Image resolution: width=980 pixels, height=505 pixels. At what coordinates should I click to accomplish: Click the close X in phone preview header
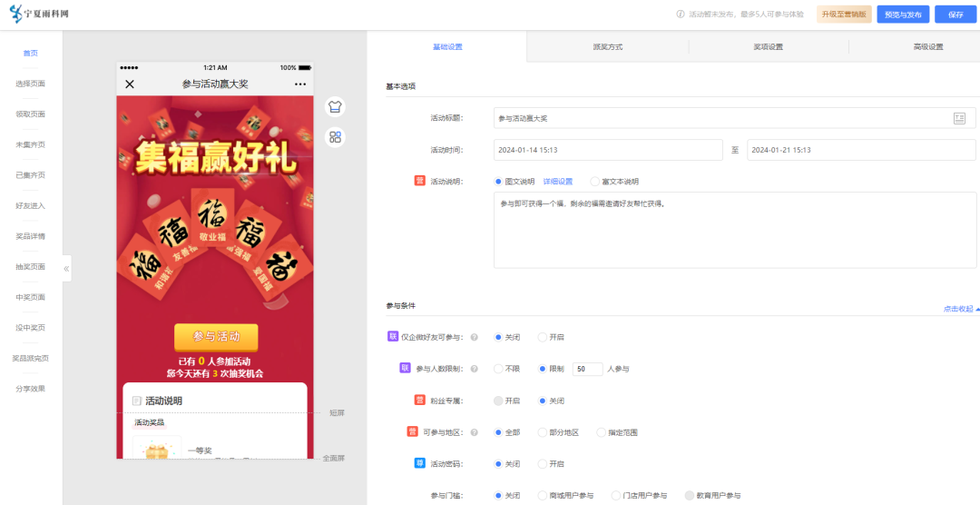[130, 84]
